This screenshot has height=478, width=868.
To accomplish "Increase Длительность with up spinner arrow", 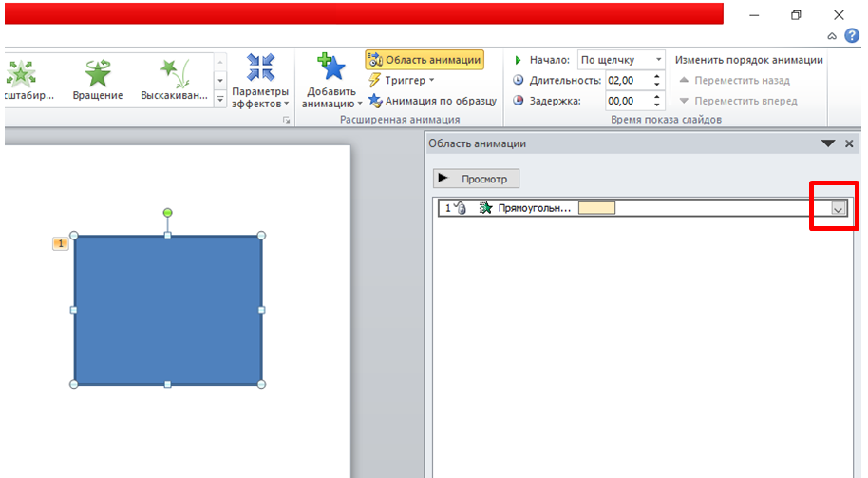I will (657, 76).
